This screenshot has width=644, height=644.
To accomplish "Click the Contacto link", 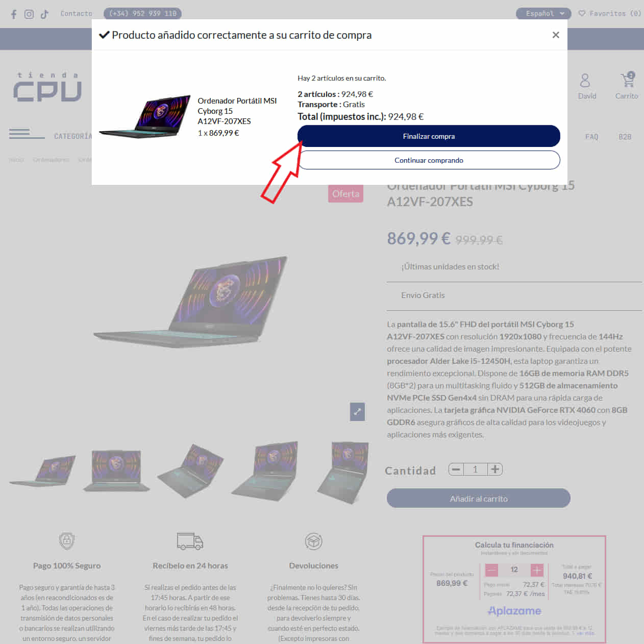I will 76,14.
